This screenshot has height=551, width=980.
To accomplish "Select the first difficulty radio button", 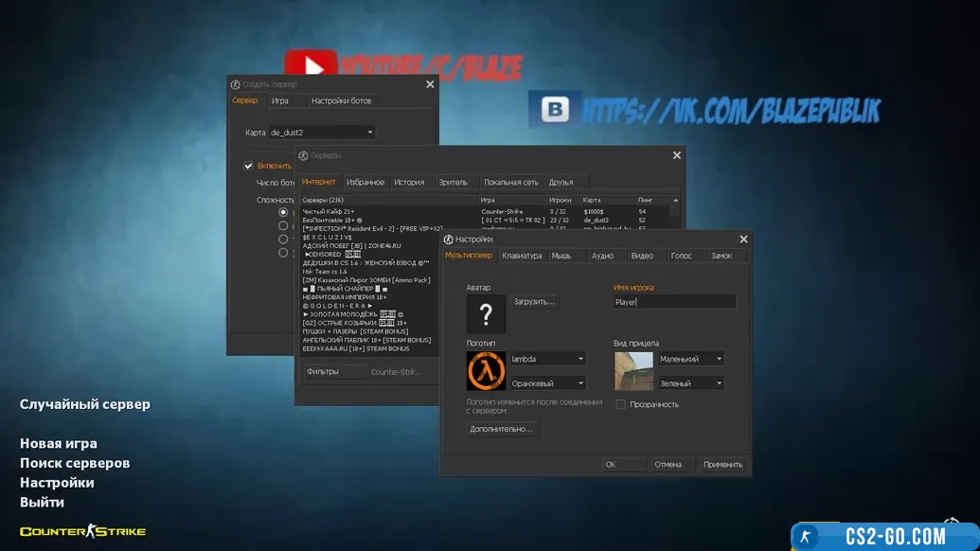I will pyautogui.click(x=283, y=213).
